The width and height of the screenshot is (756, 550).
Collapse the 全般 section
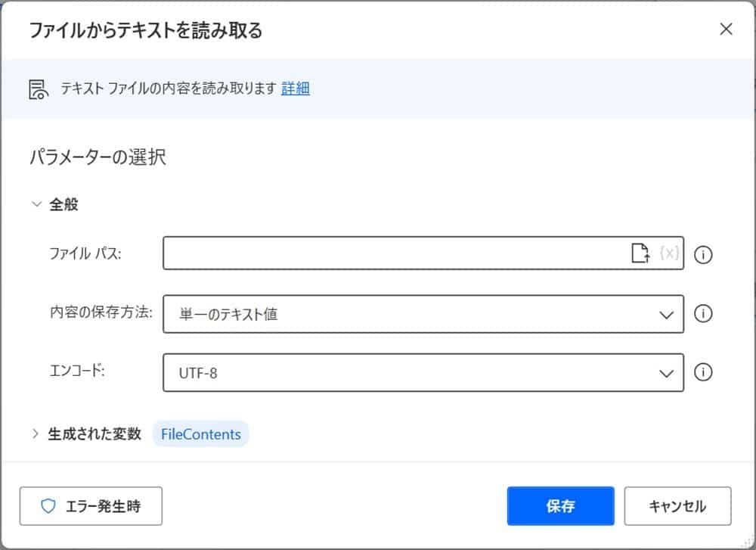36,204
